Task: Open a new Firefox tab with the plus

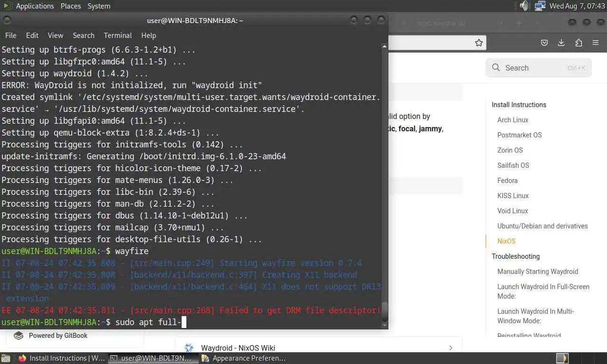Action: point(519,23)
